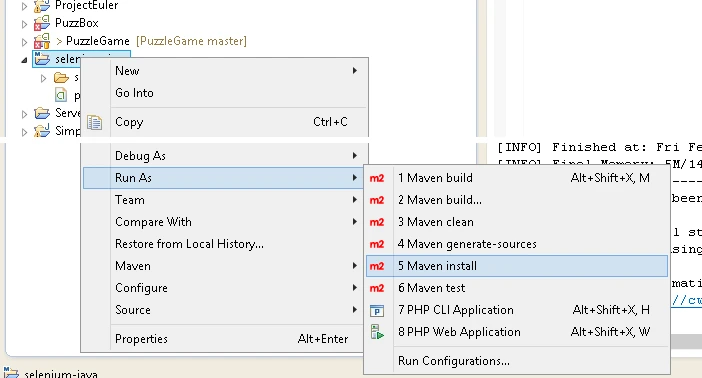Choose 2 Maven build...
This screenshot has height=378, width=702.
[517, 200]
